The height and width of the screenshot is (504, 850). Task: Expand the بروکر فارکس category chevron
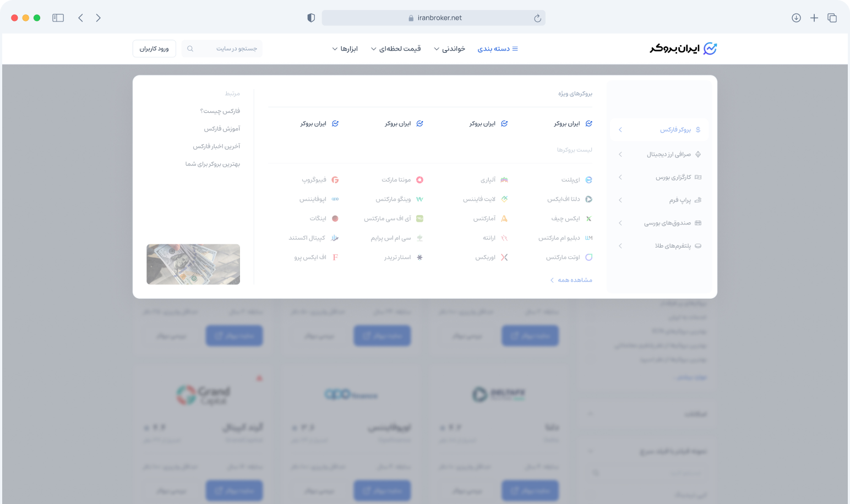pyautogui.click(x=620, y=130)
